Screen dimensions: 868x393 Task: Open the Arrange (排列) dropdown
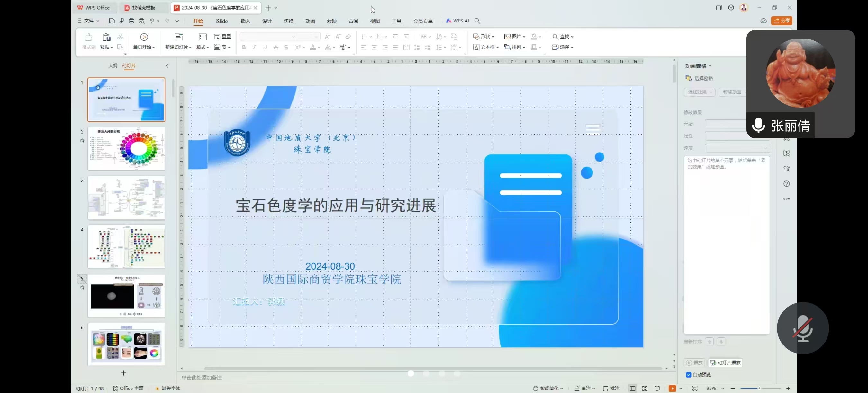515,47
